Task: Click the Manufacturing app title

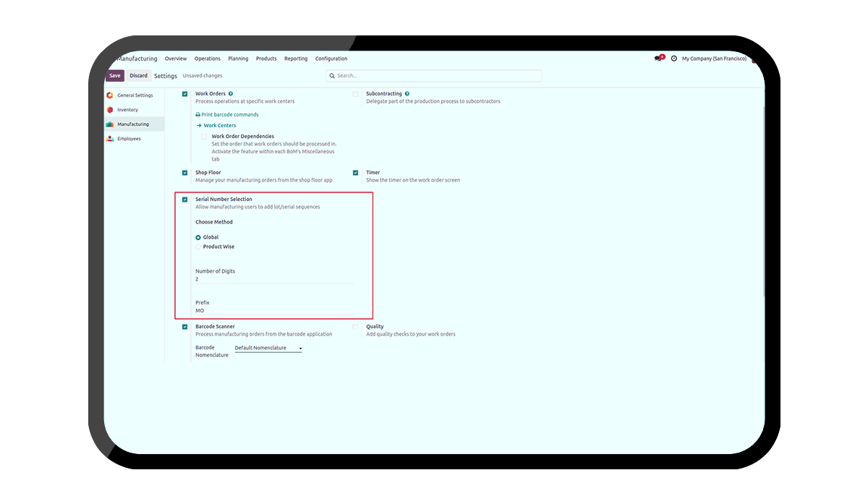Action: point(137,59)
